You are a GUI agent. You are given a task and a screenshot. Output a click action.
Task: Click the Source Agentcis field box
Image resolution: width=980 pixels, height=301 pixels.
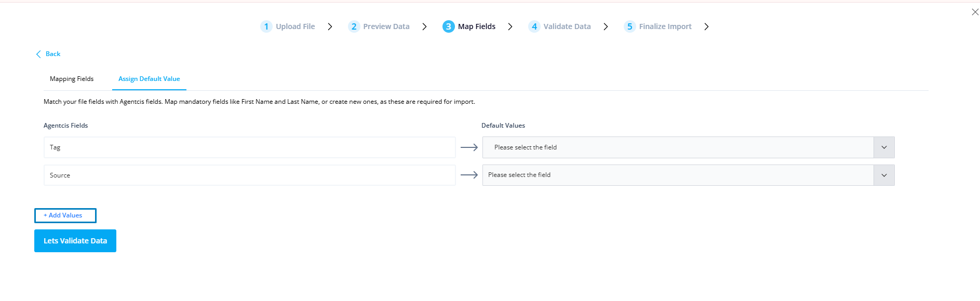[250, 175]
